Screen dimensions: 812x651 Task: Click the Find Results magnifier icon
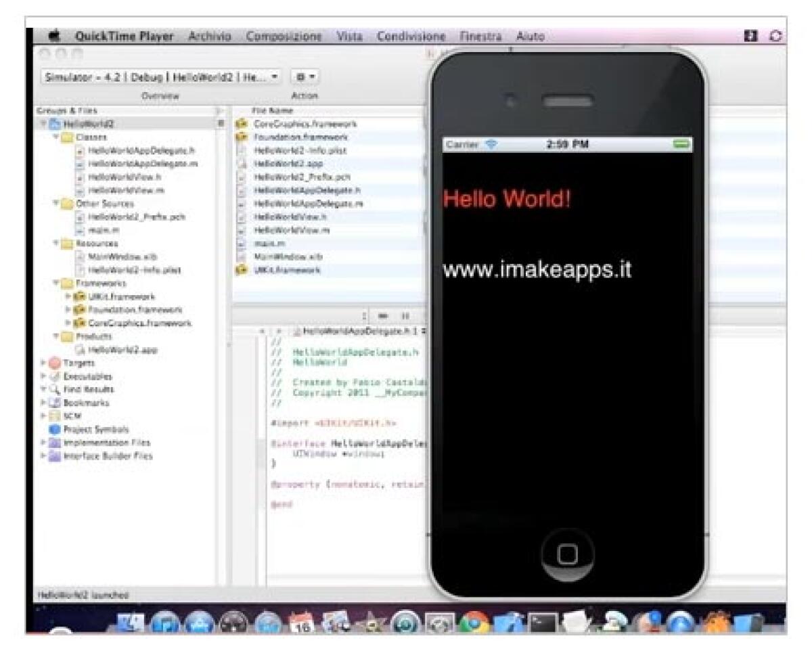[x=56, y=389]
